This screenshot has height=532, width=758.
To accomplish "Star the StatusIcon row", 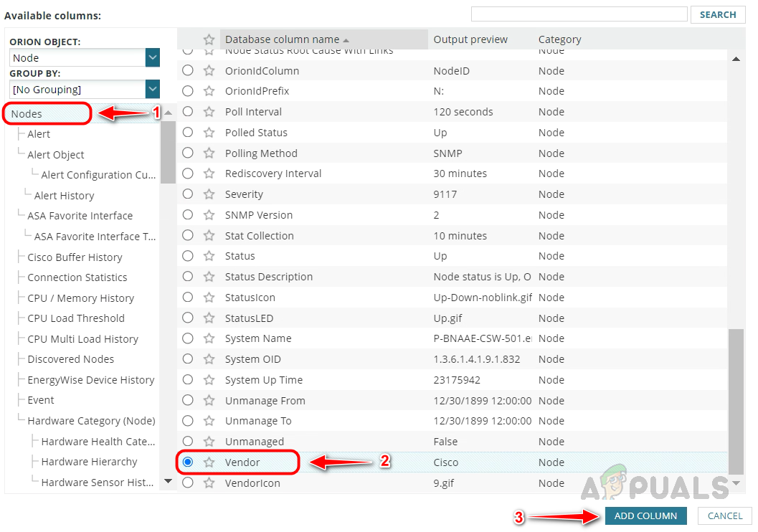I will tap(209, 298).
